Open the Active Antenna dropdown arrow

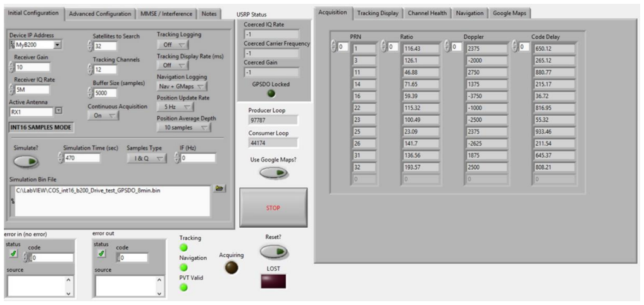point(58,110)
